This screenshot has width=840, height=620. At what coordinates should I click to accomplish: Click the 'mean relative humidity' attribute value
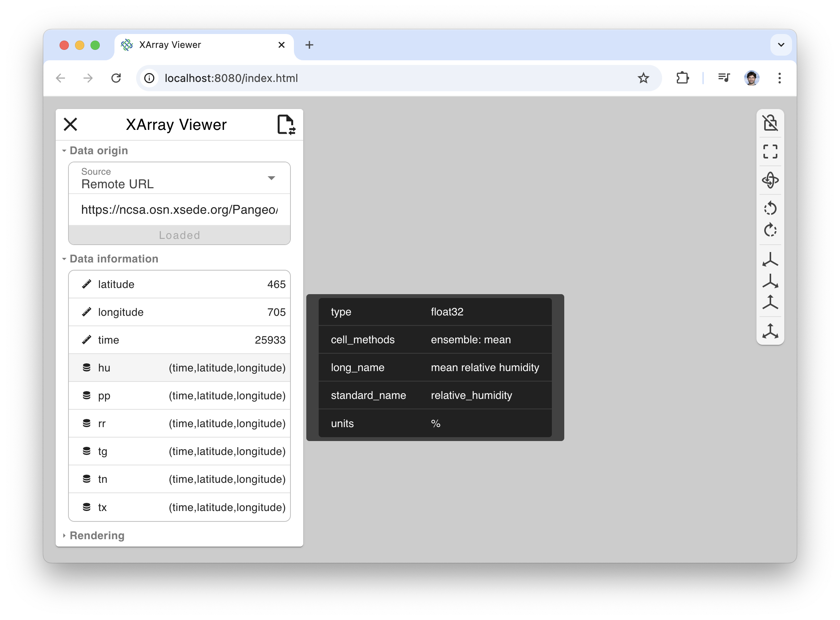coord(485,367)
